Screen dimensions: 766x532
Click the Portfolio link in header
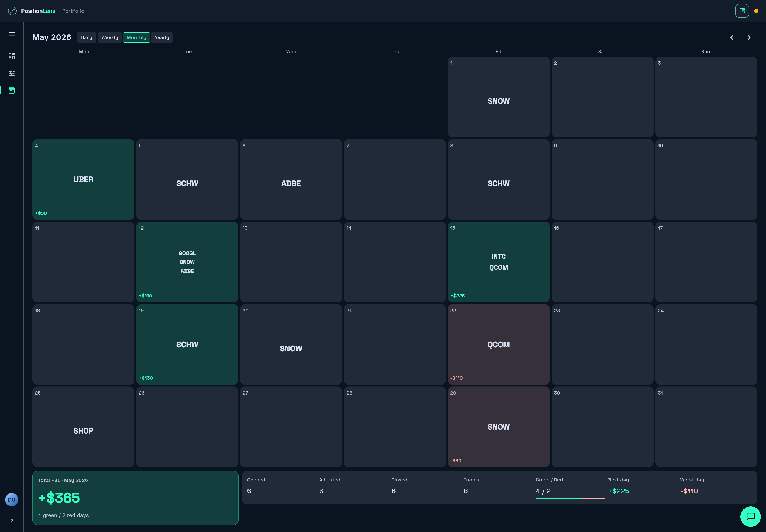point(73,11)
